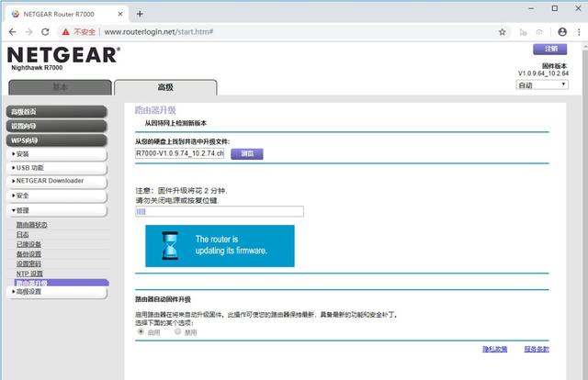The width and height of the screenshot is (588, 380).
Task: Open the 日志 link
Action: coord(22,235)
